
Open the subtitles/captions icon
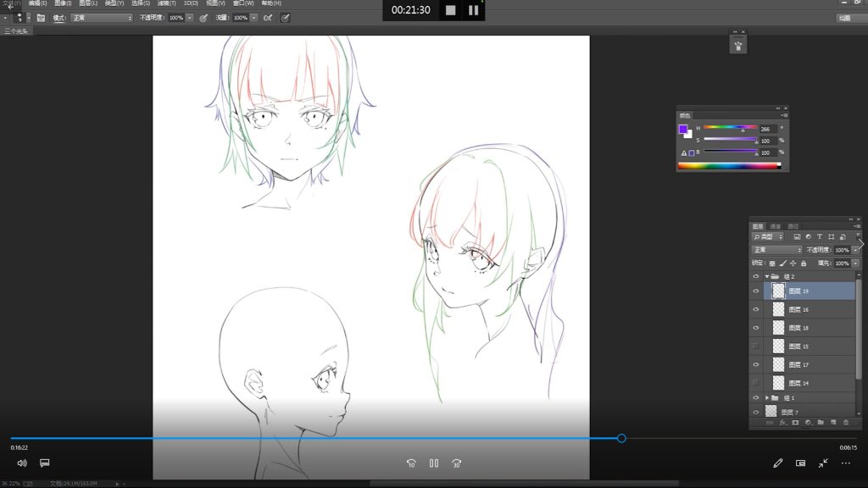click(x=45, y=463)
